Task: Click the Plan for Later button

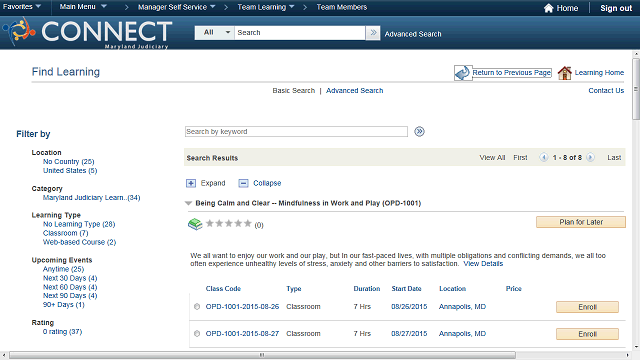Action: pos(580,222)
